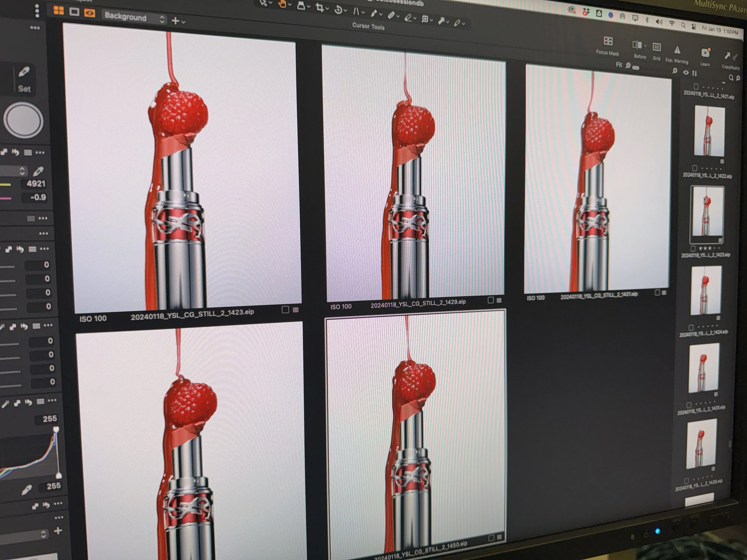Select the Draw Mask brush tool
The image size is (747, 560).
click(373, 13)
